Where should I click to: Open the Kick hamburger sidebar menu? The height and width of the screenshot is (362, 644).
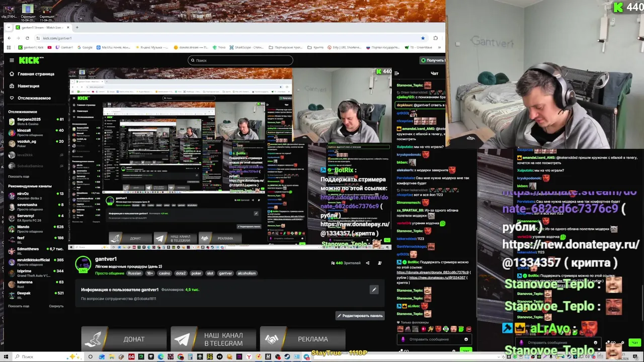(x=12, y=60)
